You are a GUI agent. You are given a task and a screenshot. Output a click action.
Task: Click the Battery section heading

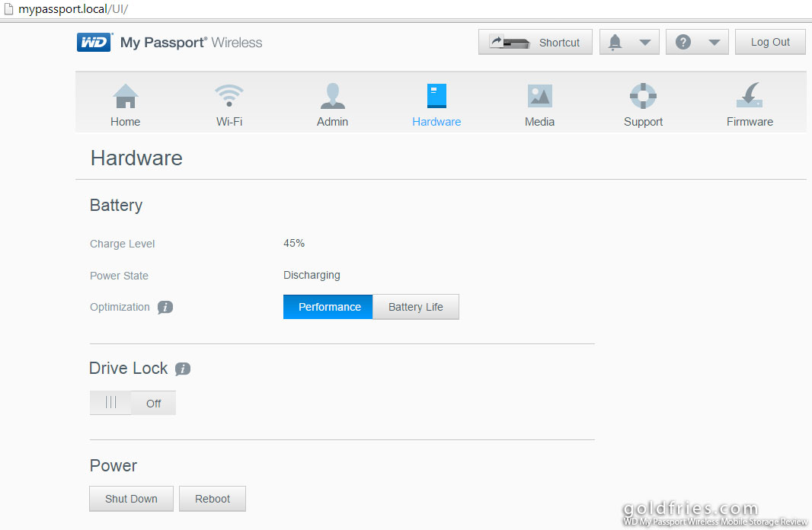[116, 206]
